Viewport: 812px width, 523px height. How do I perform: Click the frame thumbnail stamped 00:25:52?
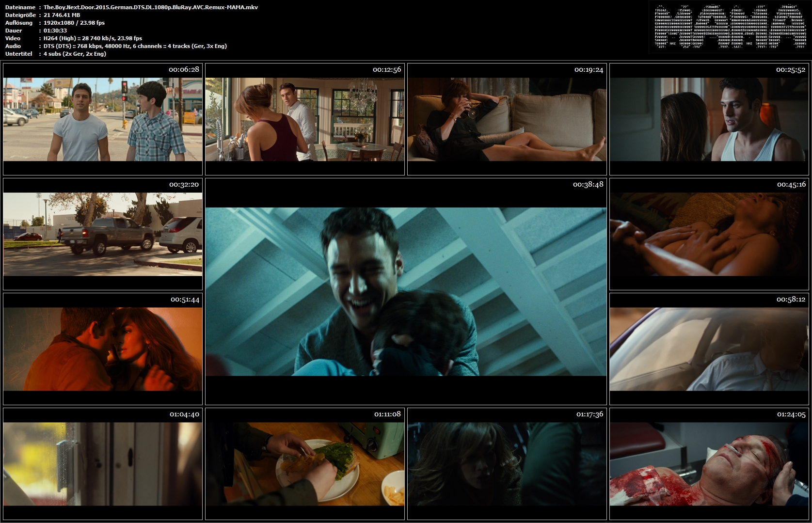tap(709, 119)
